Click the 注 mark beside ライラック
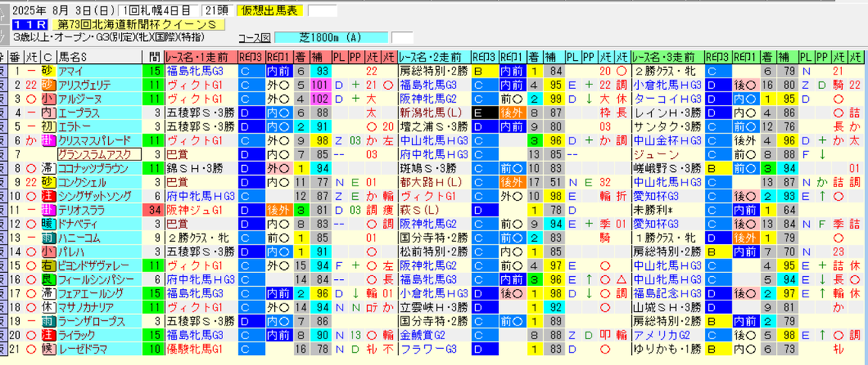The height and width of the screenshot is (365, 868). 48,335
